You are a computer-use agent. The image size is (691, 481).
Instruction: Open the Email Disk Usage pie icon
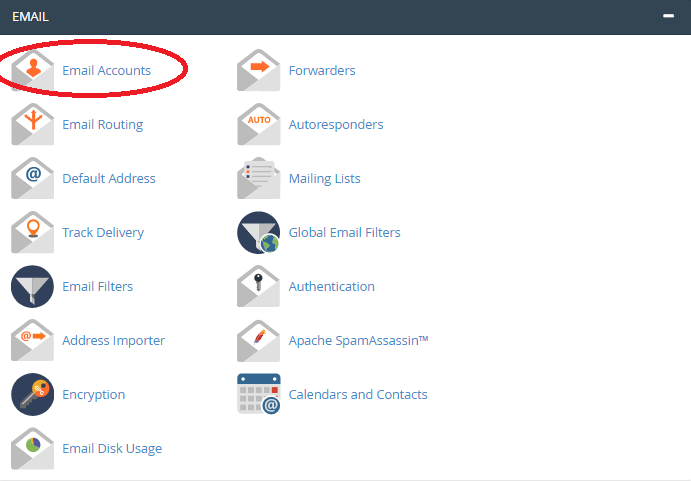[x=33, y=448]
